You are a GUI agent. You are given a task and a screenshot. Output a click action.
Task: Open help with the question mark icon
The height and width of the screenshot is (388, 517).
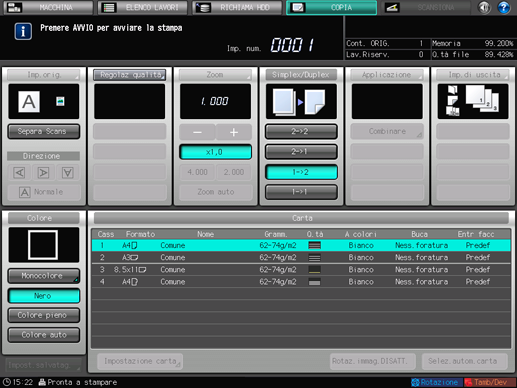504,7
